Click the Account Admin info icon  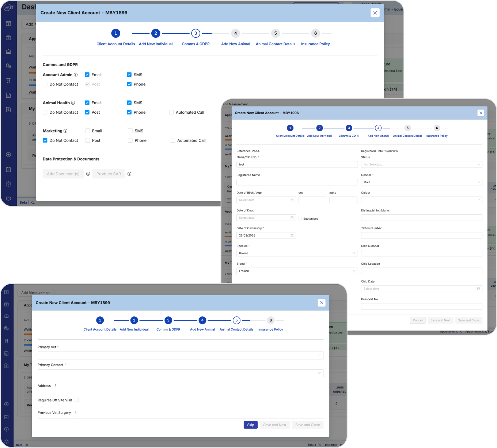point(76,75)
